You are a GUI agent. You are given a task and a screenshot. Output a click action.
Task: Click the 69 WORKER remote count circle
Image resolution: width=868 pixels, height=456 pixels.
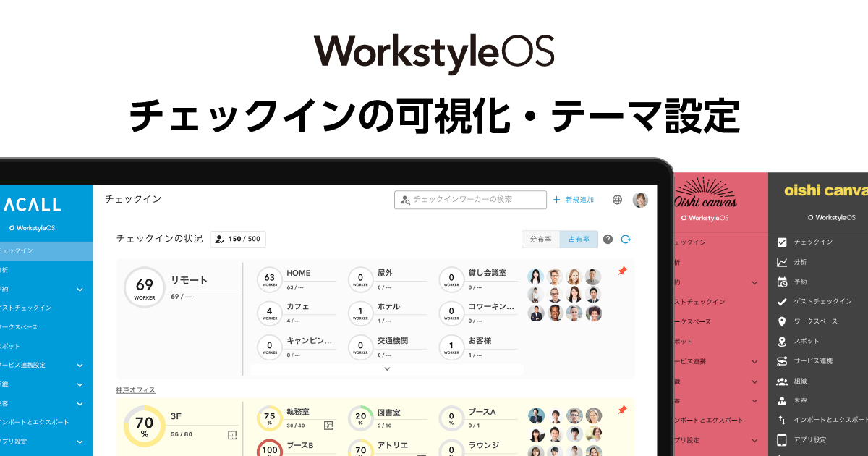pos(145,287)
